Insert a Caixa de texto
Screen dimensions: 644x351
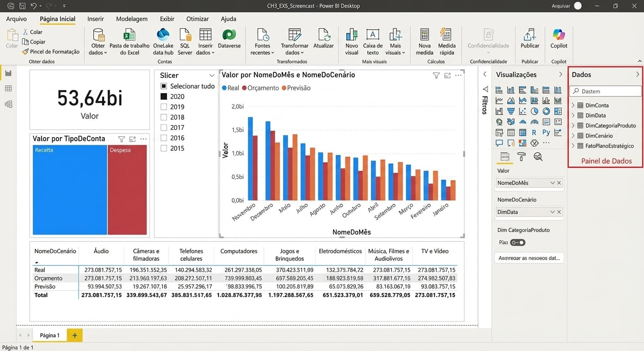coord(373,36)
